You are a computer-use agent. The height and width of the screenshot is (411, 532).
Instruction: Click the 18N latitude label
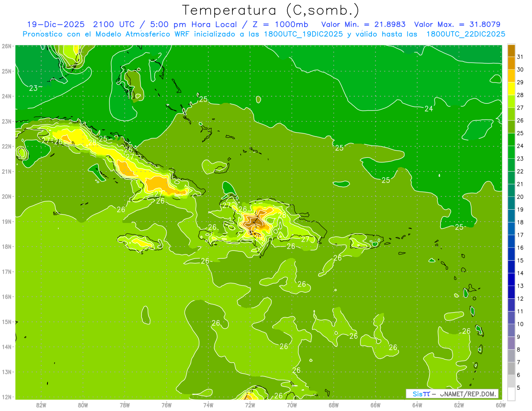[7, 247]
